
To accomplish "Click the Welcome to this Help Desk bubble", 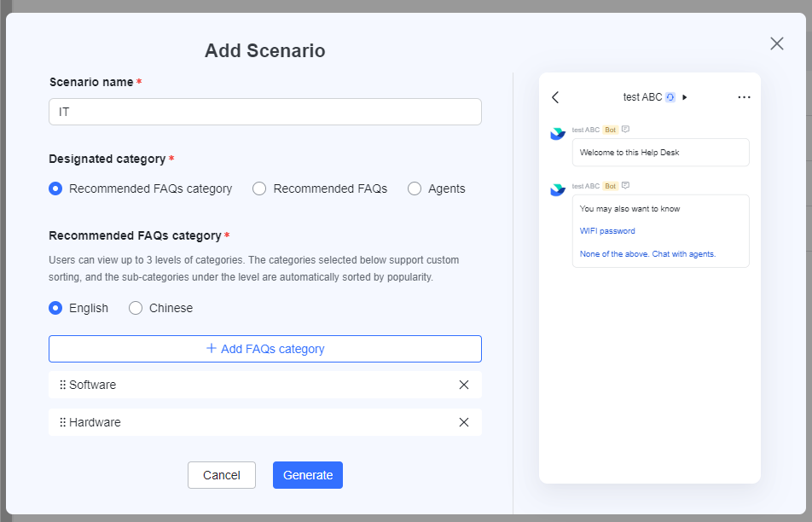I will (x=661, y=152).
